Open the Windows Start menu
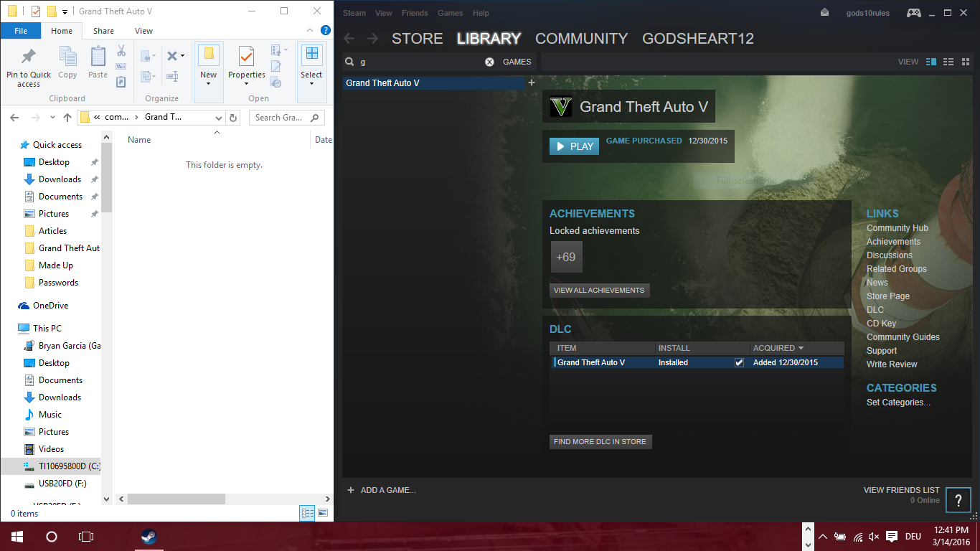Screen dimensions: 980x551 [17, 536]
